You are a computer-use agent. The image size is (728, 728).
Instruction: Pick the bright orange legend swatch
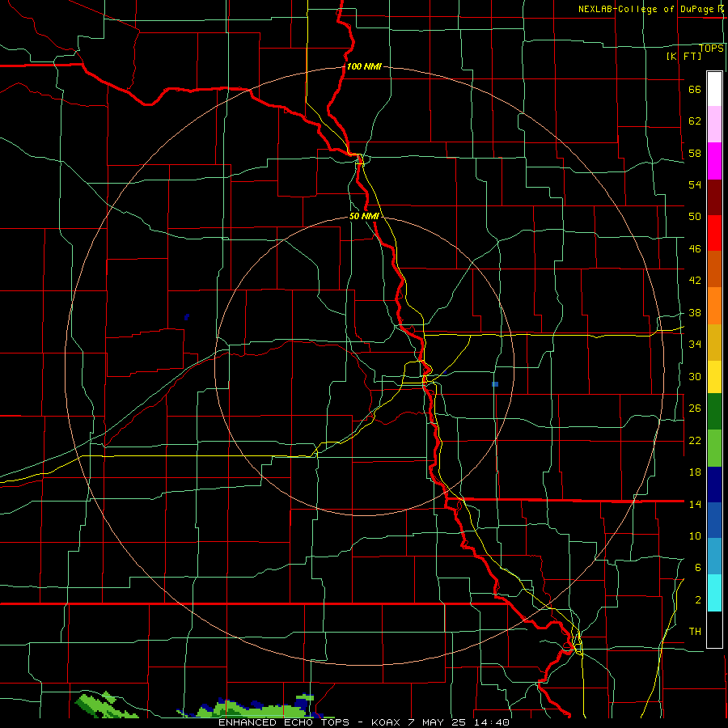[714, 306]
